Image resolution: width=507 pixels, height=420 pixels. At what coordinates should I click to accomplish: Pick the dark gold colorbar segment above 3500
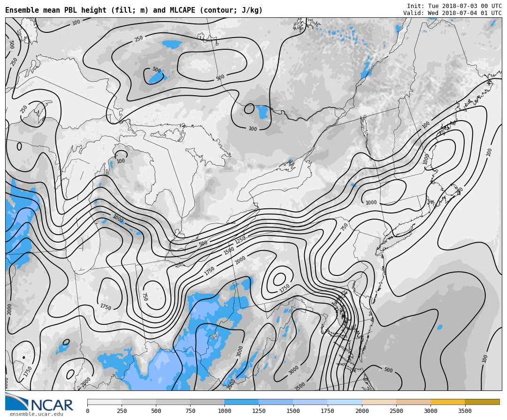tap(482, 402)
